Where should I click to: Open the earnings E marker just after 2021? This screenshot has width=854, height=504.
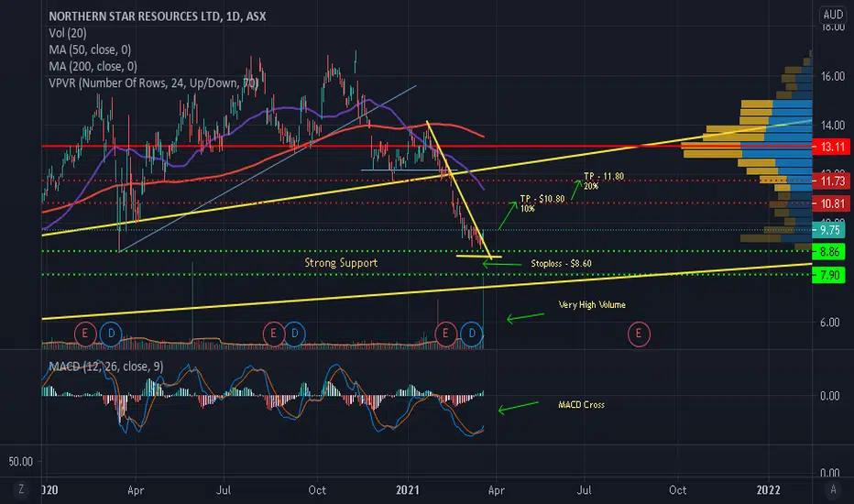(x=445, y=334)
